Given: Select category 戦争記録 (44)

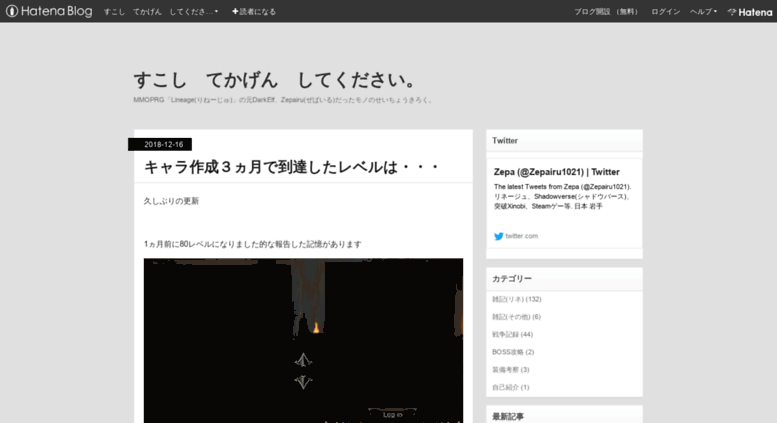Looking at the screenshot, I should 512,334.
